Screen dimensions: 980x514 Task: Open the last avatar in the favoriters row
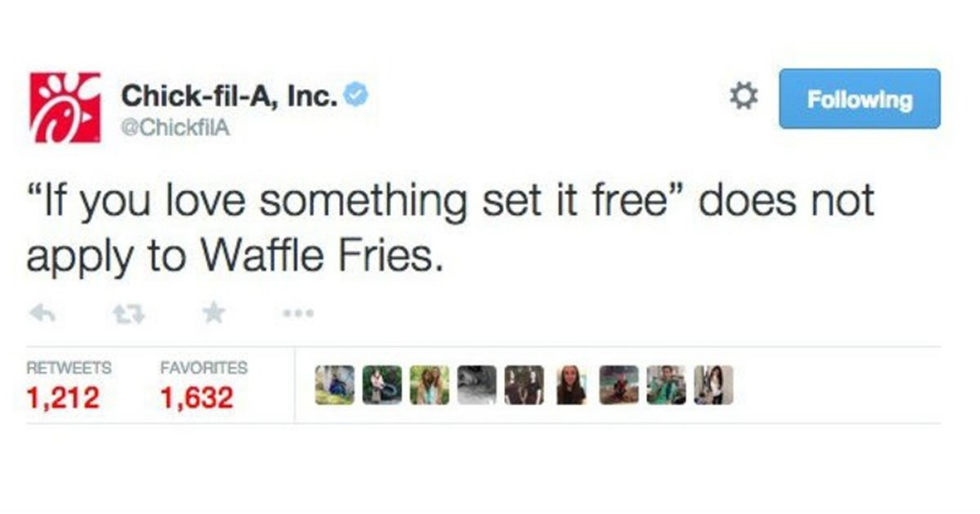(x=713, y=385)
